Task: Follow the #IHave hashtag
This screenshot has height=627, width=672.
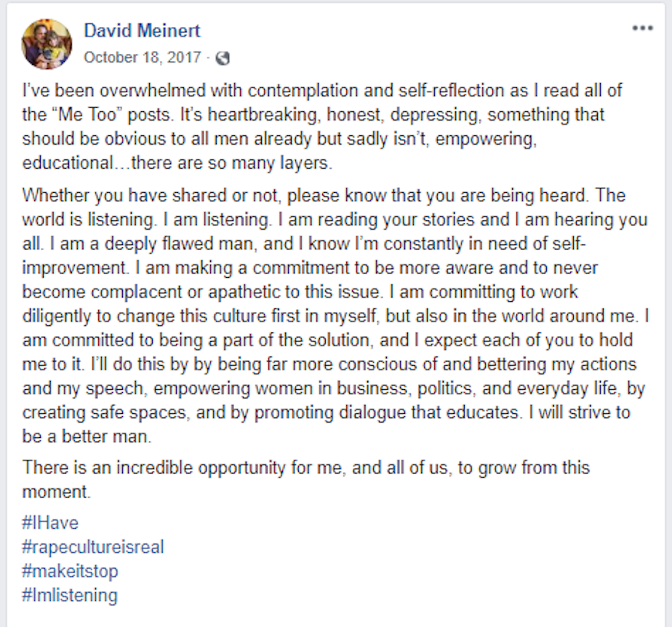Action: [51, 523]
